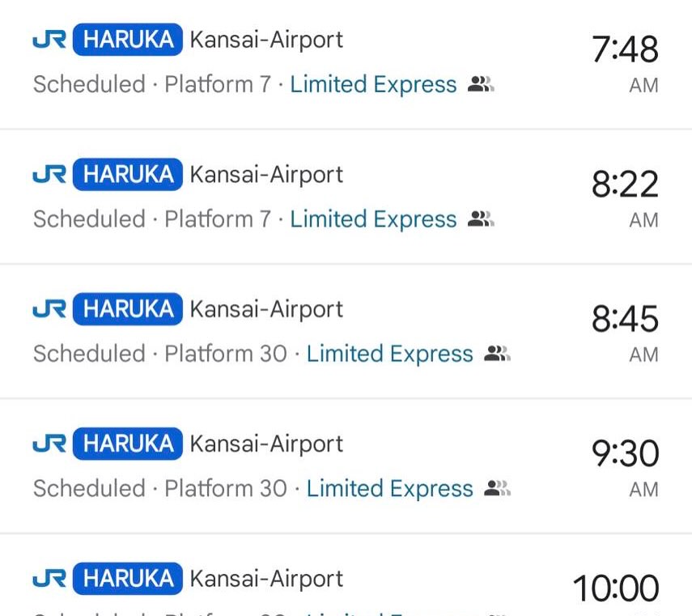Tap the crowdedness icon for 9:30 train
The image size is (692, 616).
(498, 488)
